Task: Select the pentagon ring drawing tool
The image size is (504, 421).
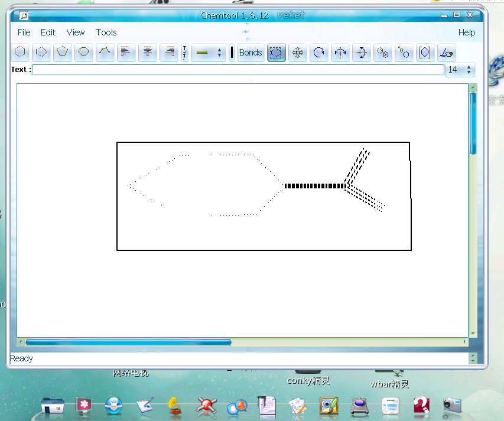Action: [63, 52]
